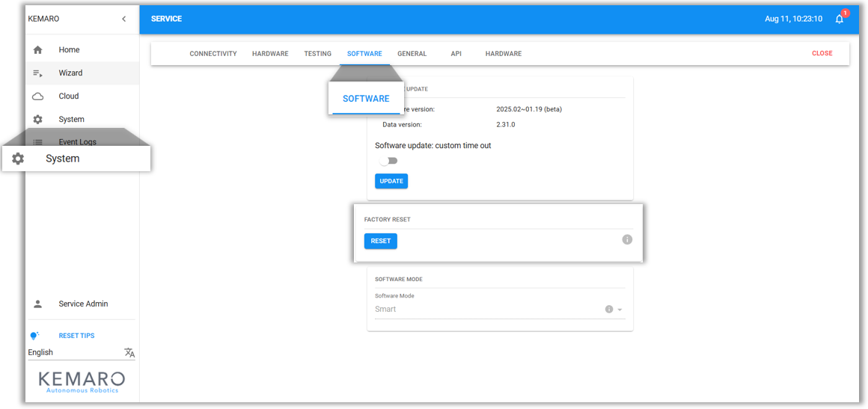Open the Home page icon in sidebar
Screen dimensions: 868x409
coord(37,50)
